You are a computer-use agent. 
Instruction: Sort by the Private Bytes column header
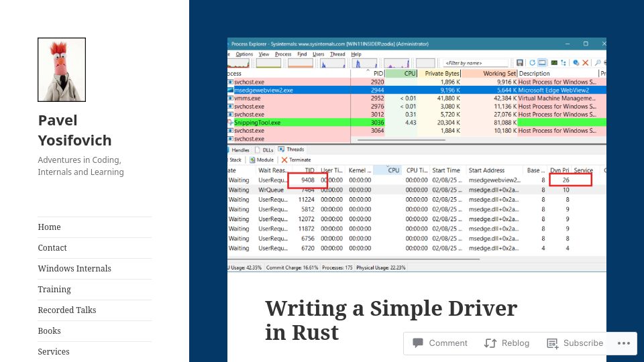[439, 74]
